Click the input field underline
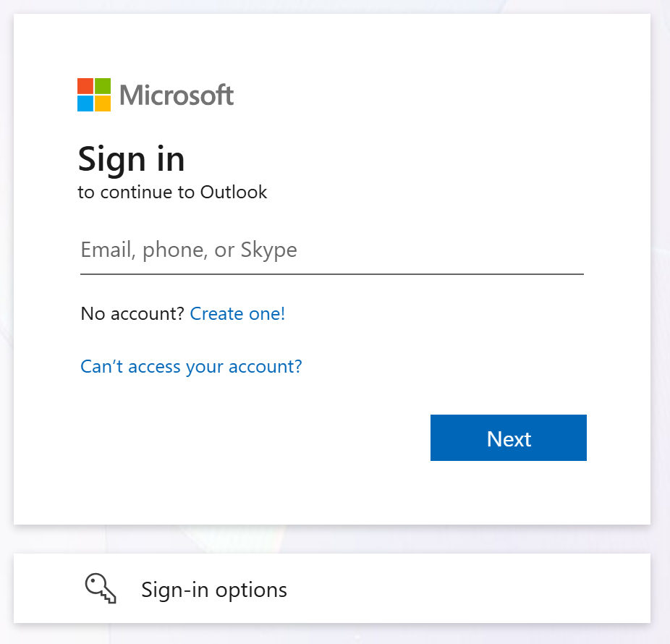This screenshot has height=644, width=670. pyautogui.click(x=331, y=274)
